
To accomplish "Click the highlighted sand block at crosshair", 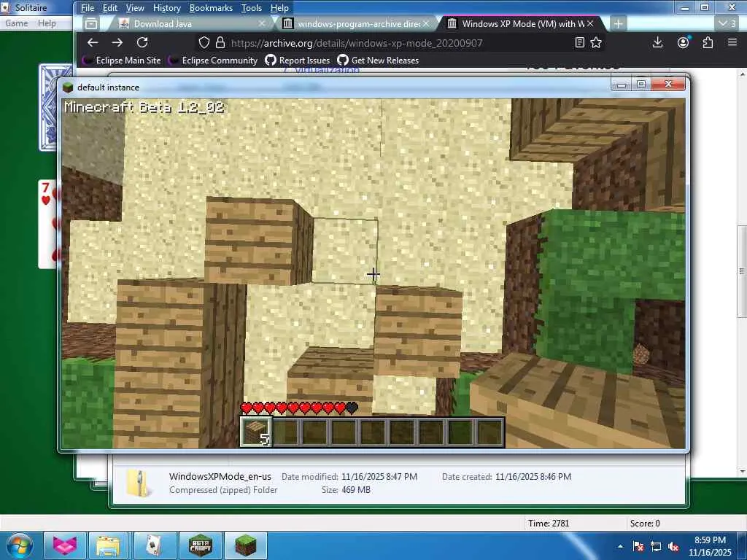I will [345, 251].
